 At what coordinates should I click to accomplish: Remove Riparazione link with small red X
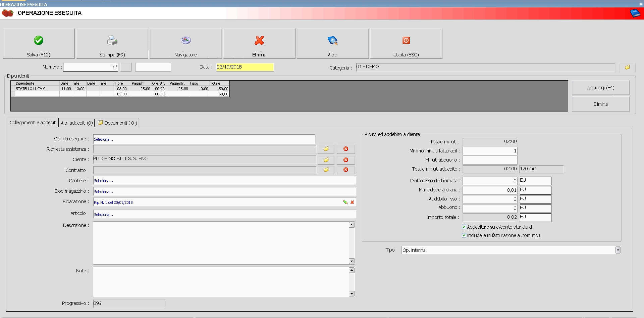coord(352,202)
